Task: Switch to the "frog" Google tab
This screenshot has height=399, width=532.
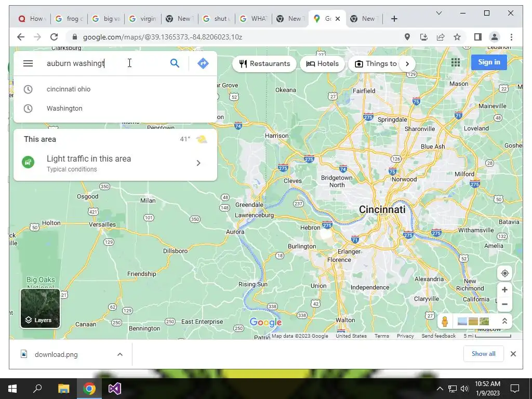Action: pyautogui.click(x=69, y=19)
